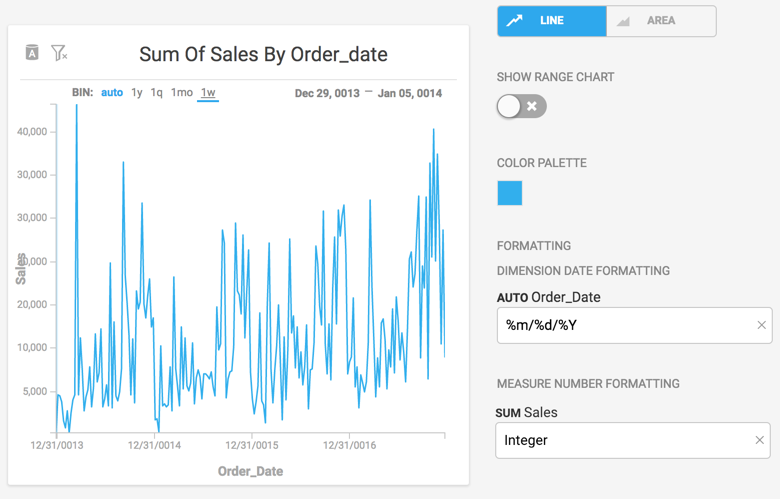780x499 pixels.
Task: Click the chart title Sum Of Sales
Action: point(263,54)
